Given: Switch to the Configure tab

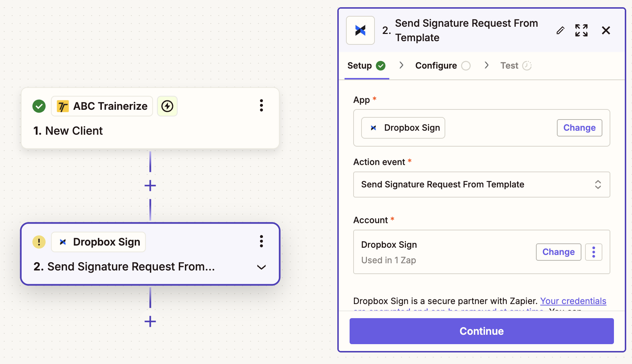Looking at the screenshot, I should click(x=443, y=66).
